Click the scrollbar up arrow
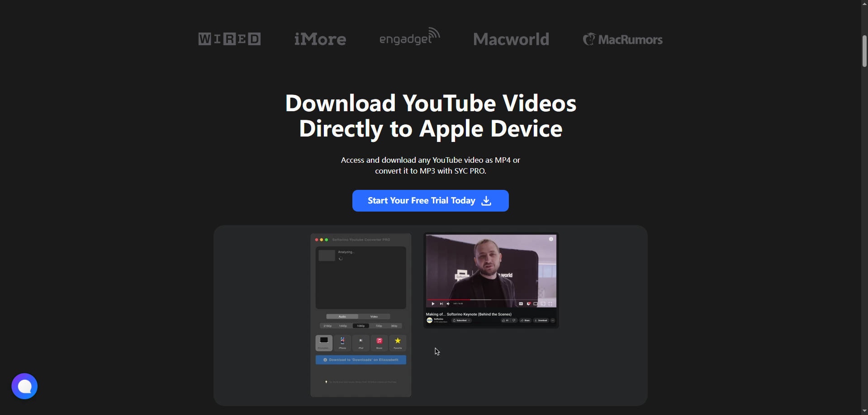The image size is (868, 415). (864, 4)
